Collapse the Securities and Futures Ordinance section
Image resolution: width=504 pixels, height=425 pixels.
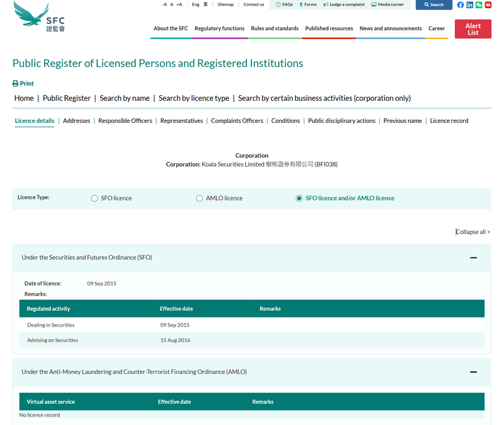pos(473,258)
